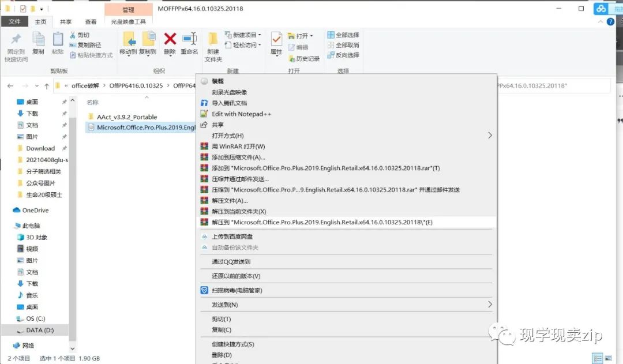Screen dimensions: 623x364
Task: Click Select All (全部选择)
Action: pos(343,35)
